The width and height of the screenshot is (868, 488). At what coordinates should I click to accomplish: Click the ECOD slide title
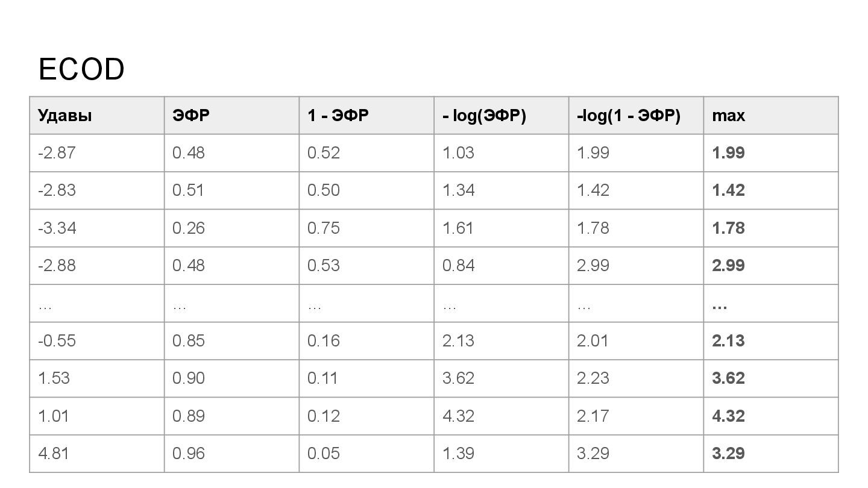tap(81, 69)
